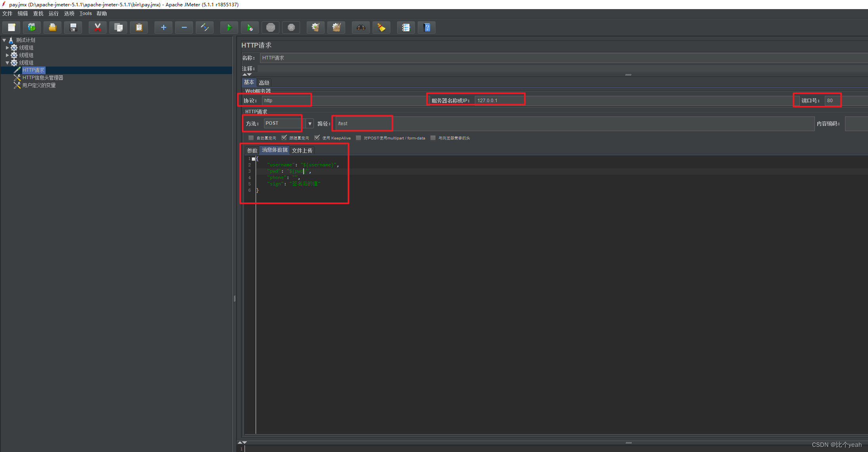The width and height of the screenshot is (868, 452).
Task: Click the sign line in body editor
Action: pos(294,184)
